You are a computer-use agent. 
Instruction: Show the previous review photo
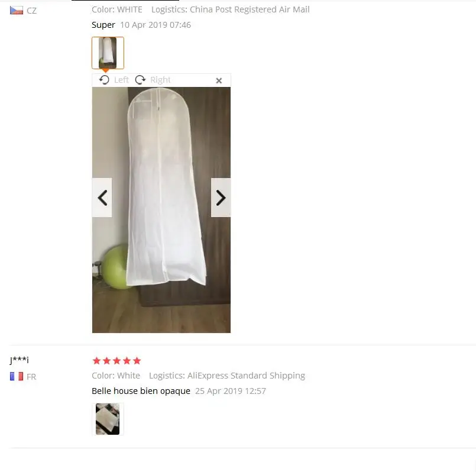102,198
